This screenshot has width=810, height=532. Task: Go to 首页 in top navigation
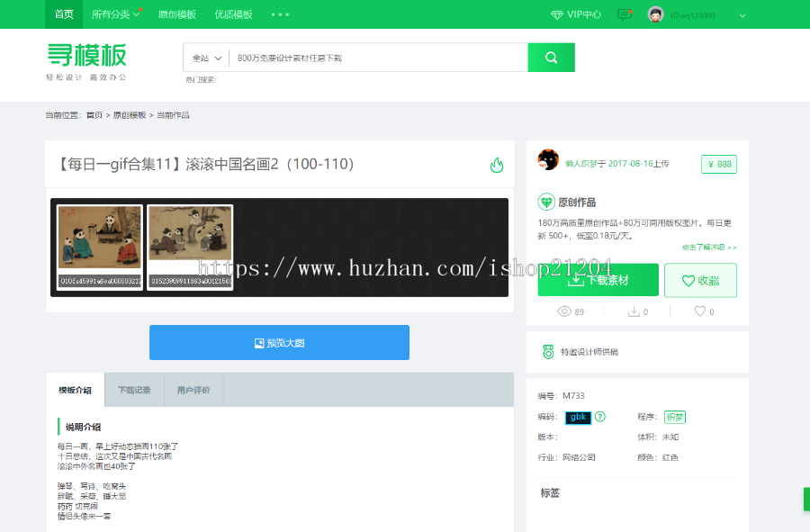[64, 14]
